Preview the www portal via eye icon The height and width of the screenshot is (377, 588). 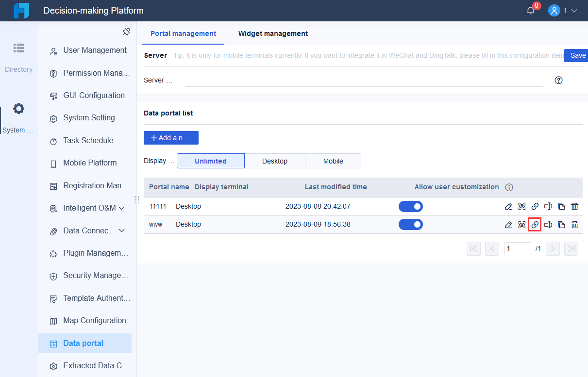point(522,225)
